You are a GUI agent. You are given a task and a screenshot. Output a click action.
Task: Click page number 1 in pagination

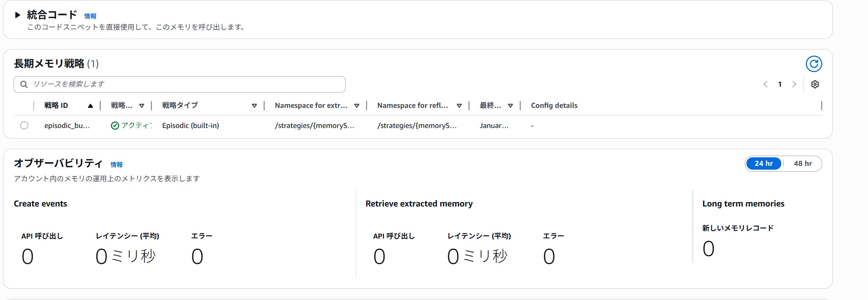(780, 84)
